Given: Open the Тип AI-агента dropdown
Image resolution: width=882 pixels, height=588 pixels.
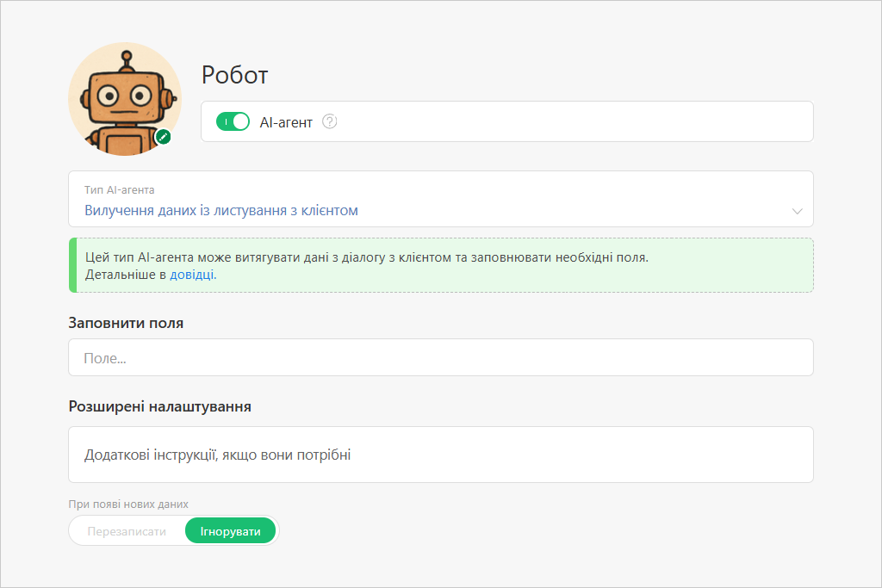Looking at the screenshot, I should click(441, 199).
